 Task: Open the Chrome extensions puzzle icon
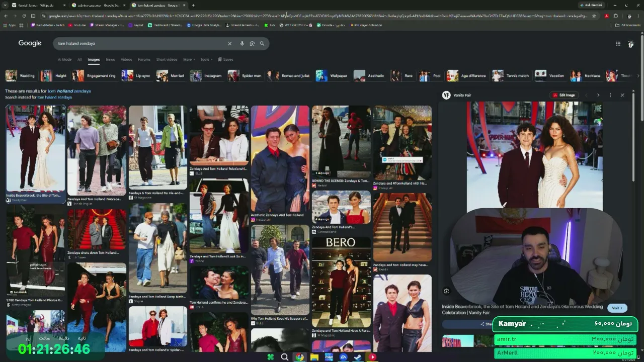click(616, 16)
